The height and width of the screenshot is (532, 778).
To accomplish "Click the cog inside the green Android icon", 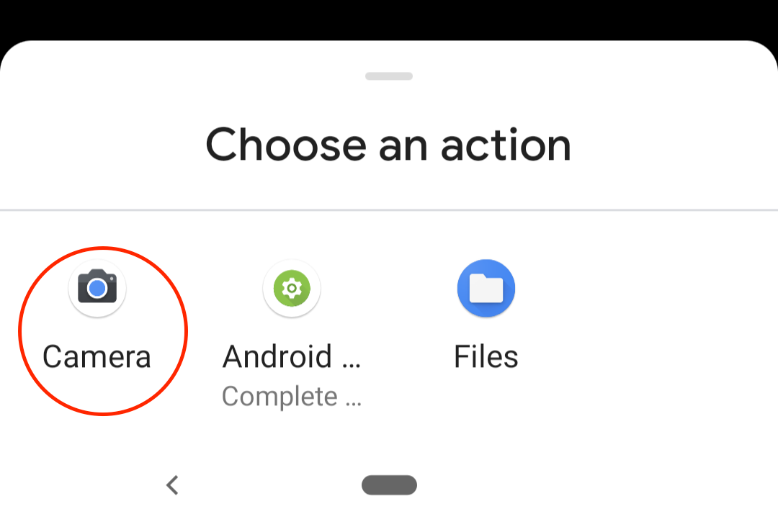I will tap(292, 288).
